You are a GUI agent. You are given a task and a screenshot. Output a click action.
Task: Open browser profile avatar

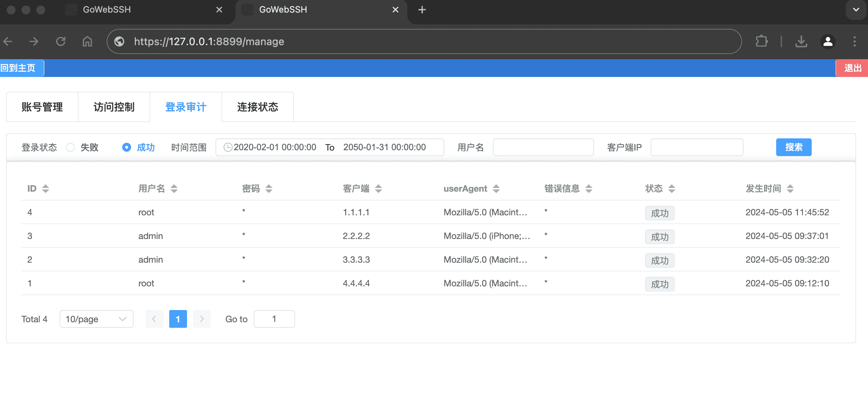click(828, 41)
